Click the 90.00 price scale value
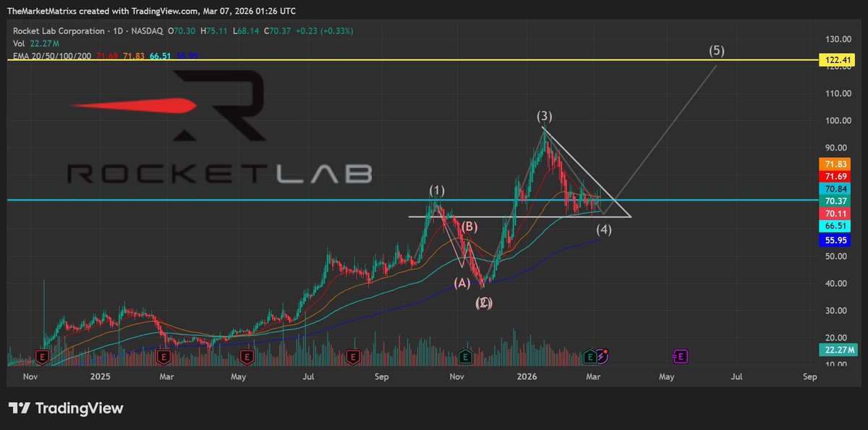Image resolution: width=868 pixels, height=430 pixels. click(x=836, y=148)
